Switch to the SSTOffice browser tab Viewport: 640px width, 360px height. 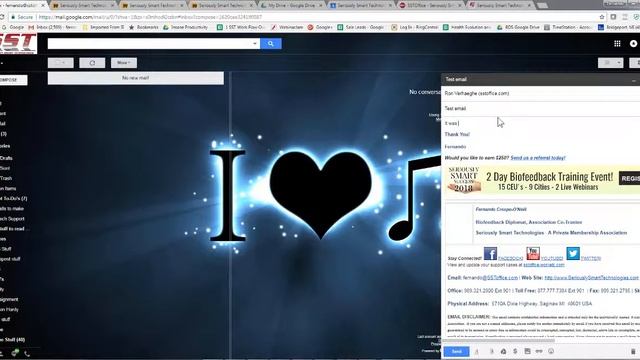tap(430, 5)
